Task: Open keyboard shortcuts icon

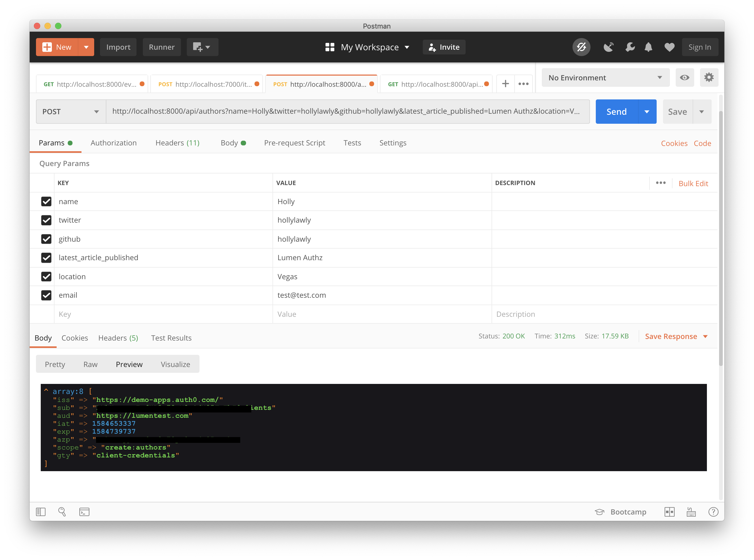Action: click(x=691, y=512)
